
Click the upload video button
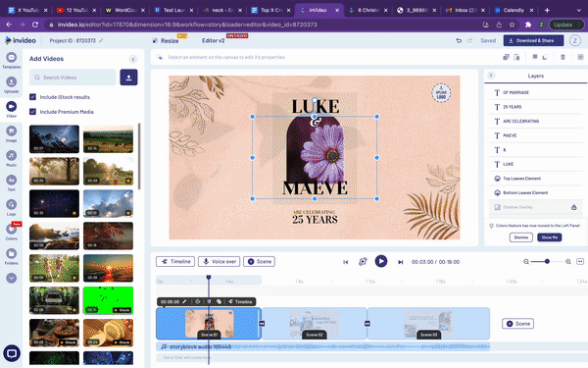128,78
